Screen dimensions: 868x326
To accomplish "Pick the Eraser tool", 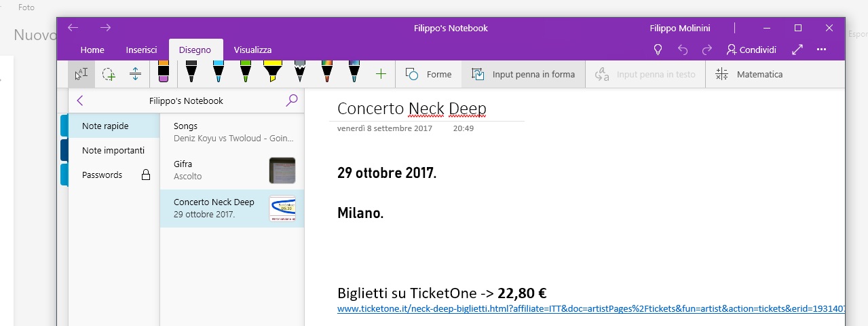I will (163, 72).
